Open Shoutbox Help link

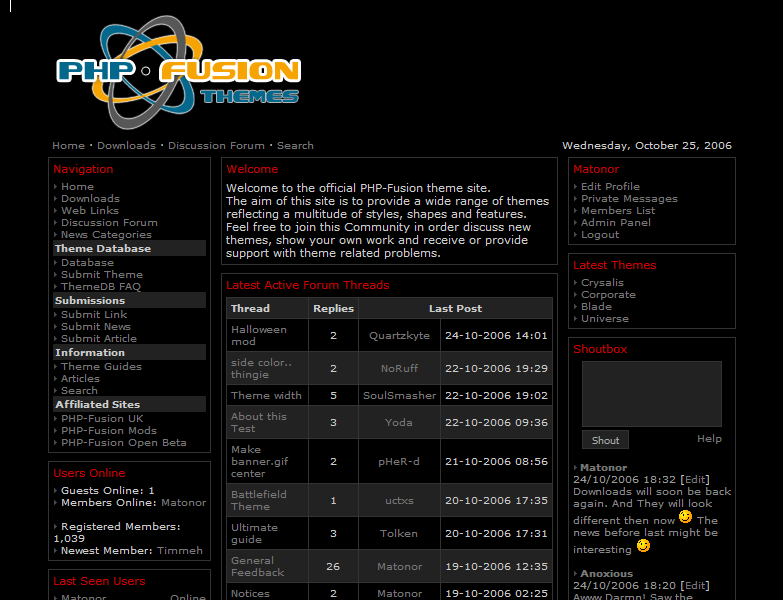[x=709, y=439]
